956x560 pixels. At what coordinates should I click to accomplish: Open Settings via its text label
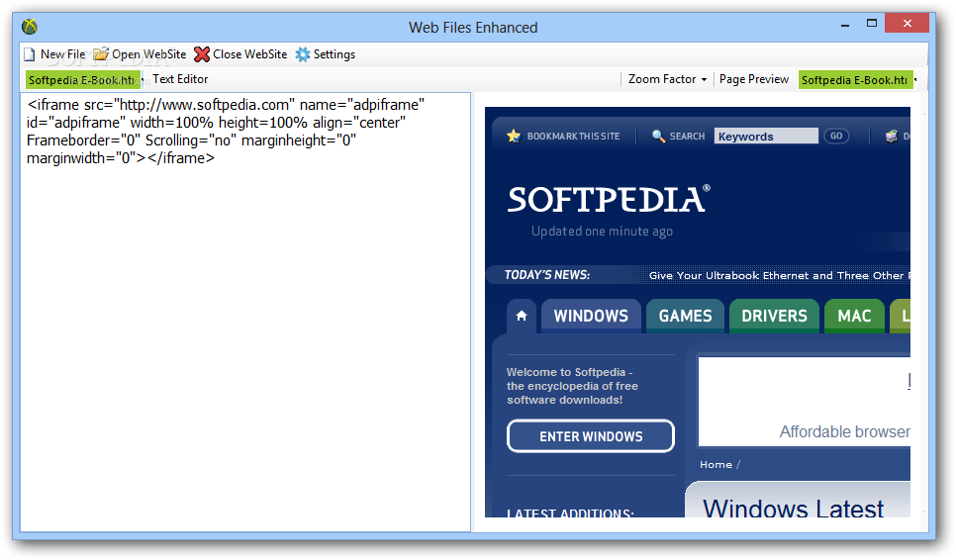tap(335, 54)
